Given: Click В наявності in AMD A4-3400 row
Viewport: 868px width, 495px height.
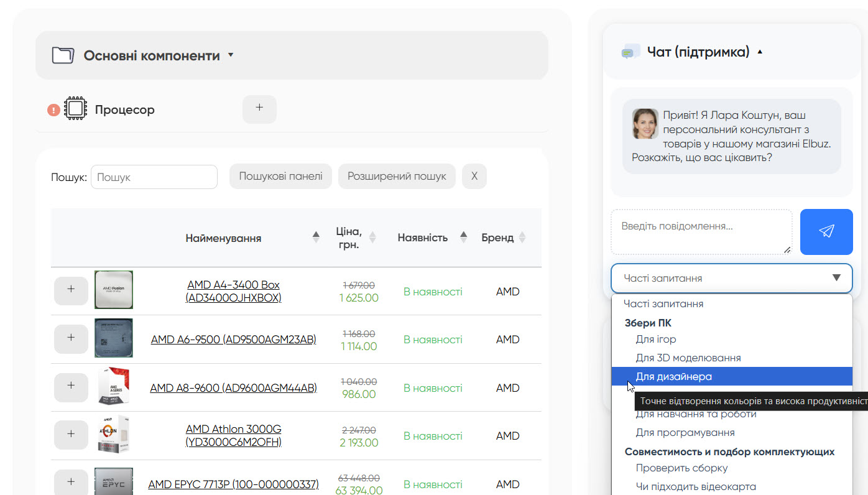Looking at the screenshot, I should (433, 292).
